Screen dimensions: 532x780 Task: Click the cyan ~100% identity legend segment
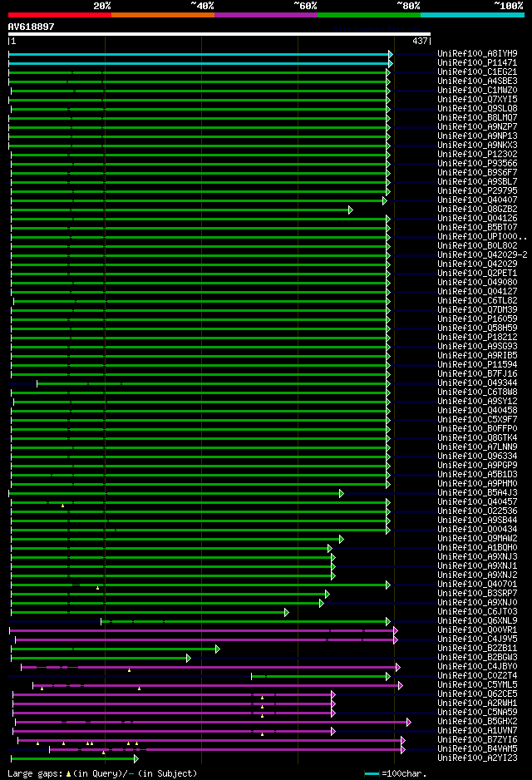[472, 15]
